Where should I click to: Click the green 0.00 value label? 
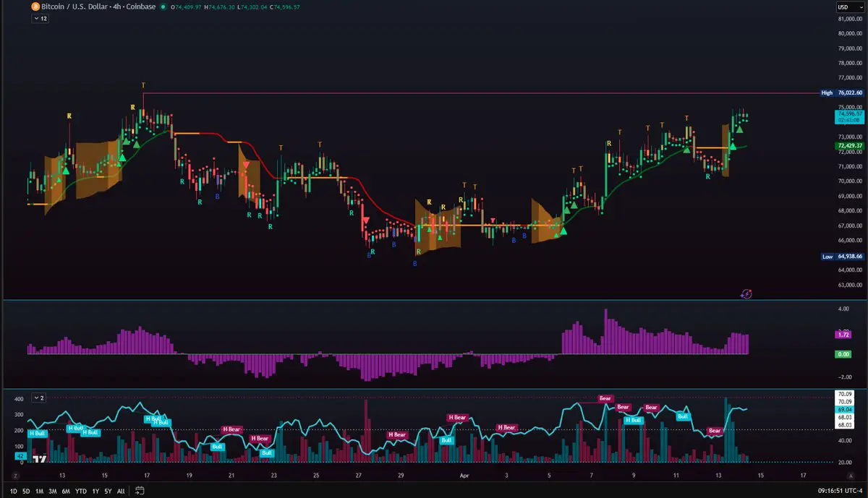[x=843, y=354]
